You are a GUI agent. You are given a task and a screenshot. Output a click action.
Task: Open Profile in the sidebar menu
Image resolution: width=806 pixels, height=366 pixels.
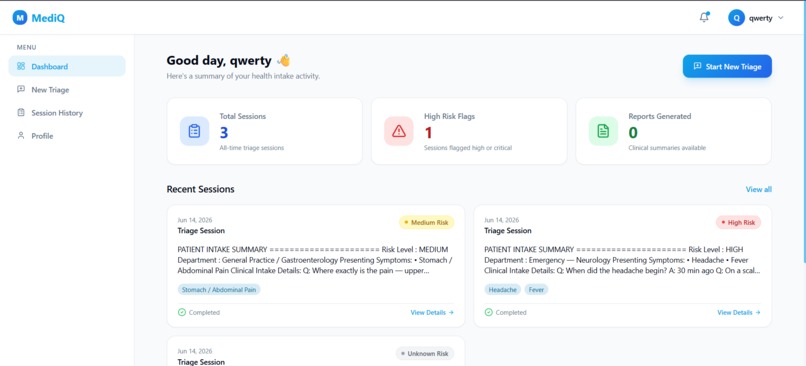click(x=67, y=136)
